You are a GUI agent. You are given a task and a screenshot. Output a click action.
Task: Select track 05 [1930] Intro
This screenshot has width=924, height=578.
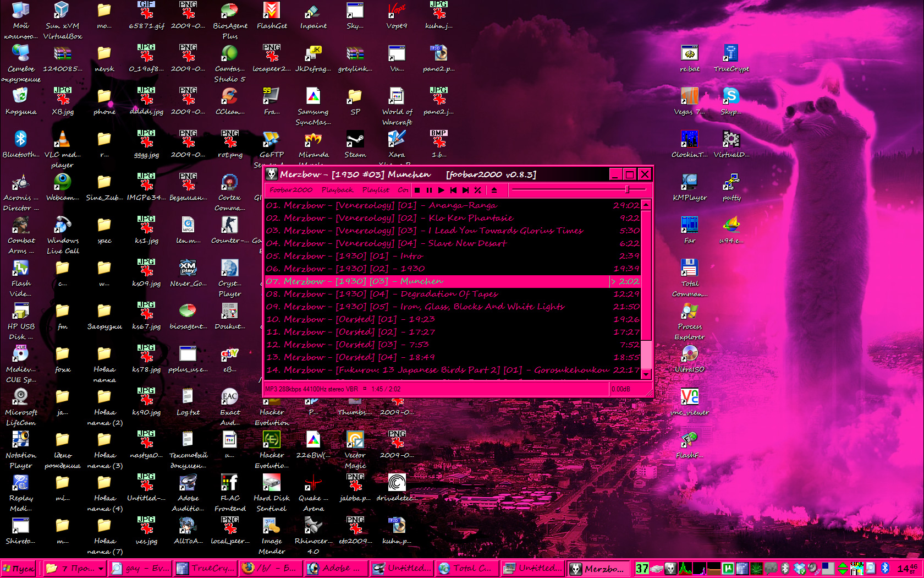pos(452,256)
